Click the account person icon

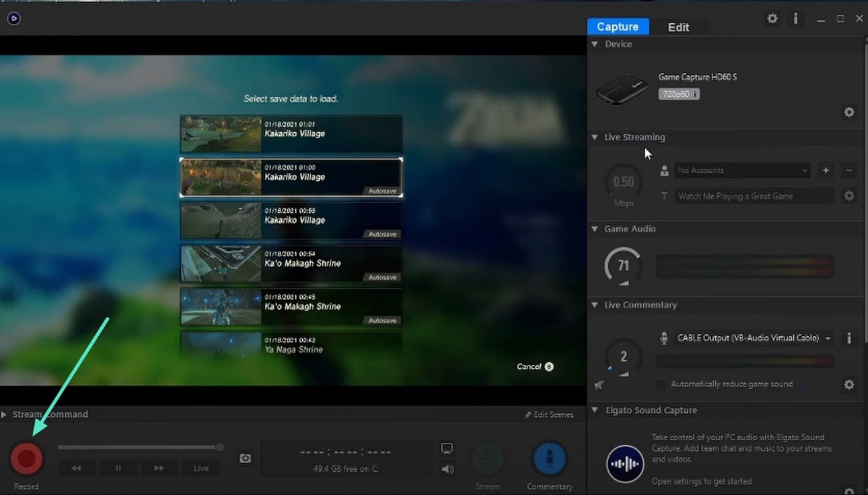click(x=664, y=171)
